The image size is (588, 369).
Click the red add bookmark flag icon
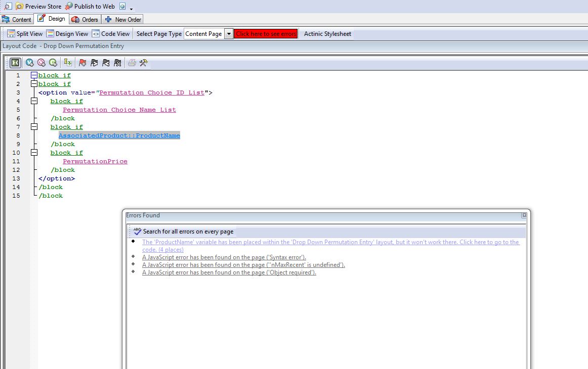point(82,63)
